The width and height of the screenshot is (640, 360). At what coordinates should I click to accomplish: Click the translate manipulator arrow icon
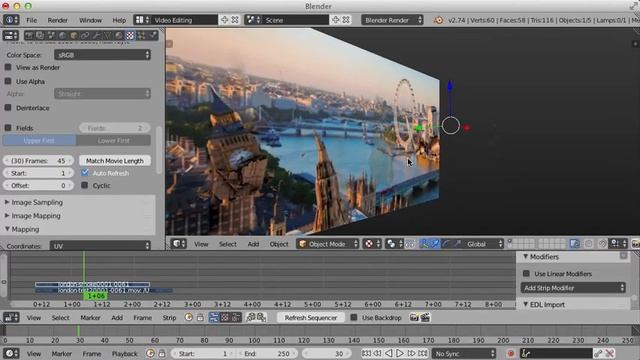pos(436,244)
